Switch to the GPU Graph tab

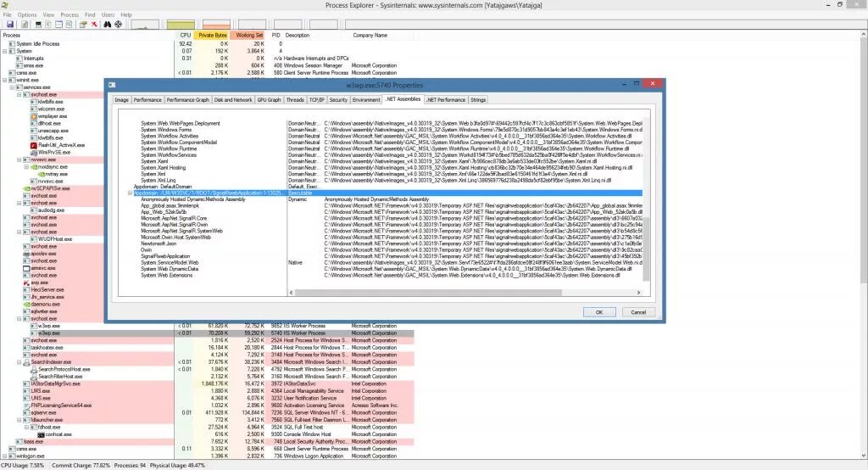(269, 100)
